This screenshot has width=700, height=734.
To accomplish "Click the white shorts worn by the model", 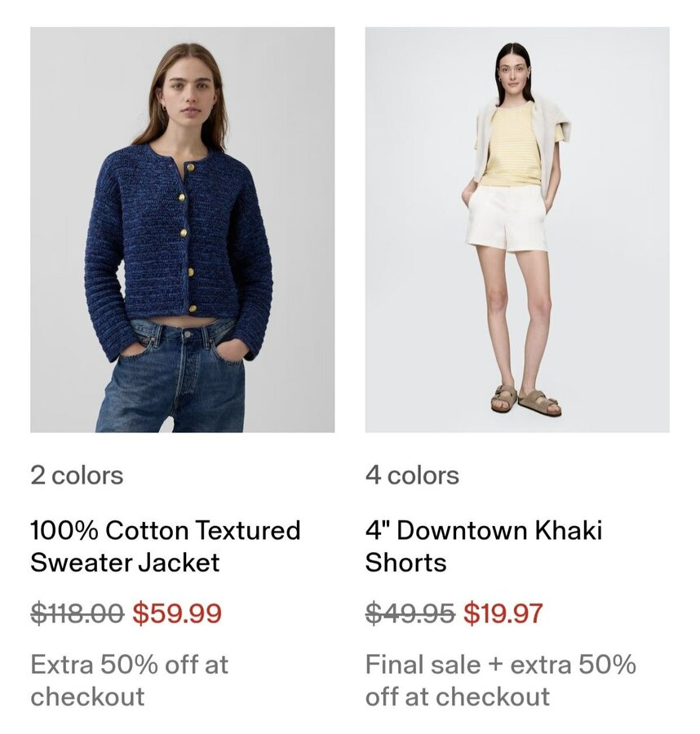I will tap(507, 218).
